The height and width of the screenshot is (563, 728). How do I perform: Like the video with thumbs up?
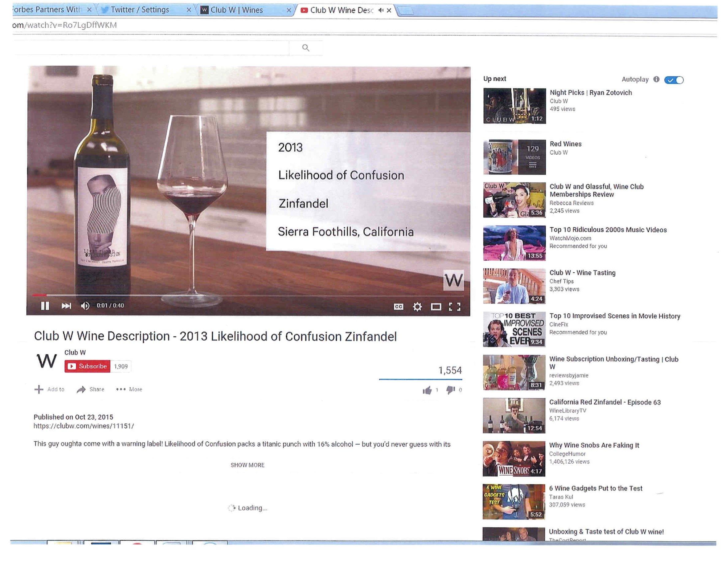427,390
